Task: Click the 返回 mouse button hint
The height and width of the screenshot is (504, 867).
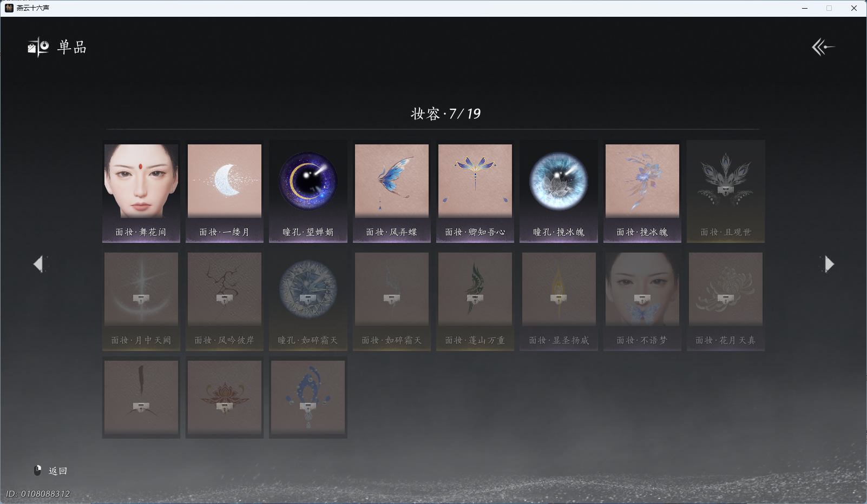Action: coord(50,470)
